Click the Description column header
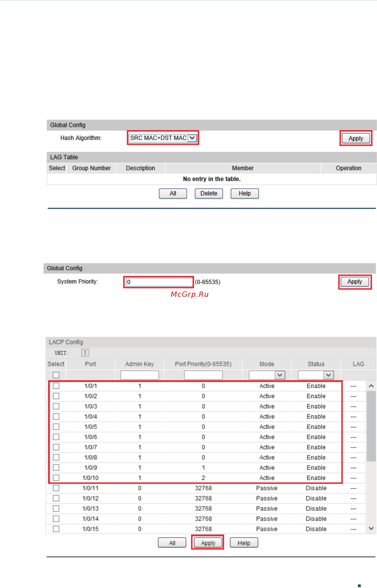Viewport: 377px width, 588px height. pos(140,168)
